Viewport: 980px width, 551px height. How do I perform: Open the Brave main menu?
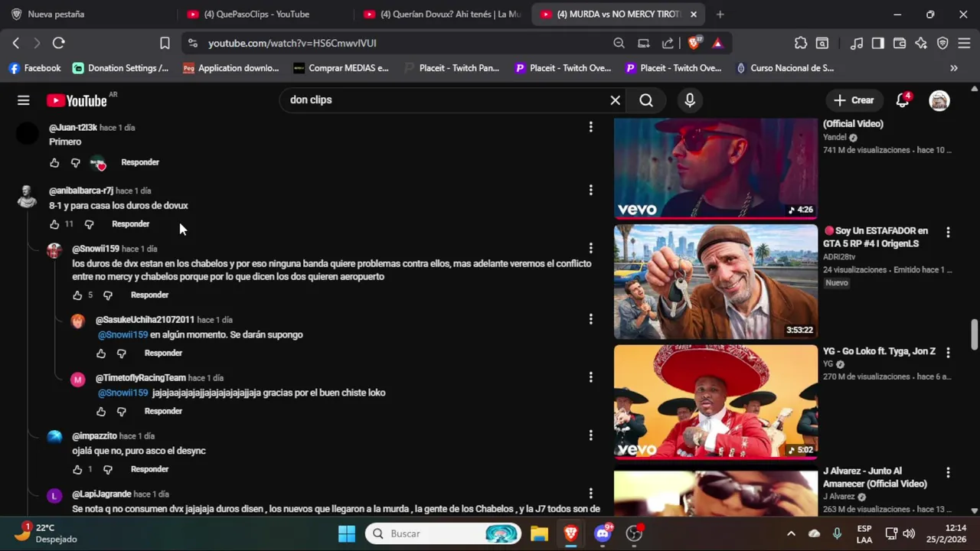click(x=965, y=44)
